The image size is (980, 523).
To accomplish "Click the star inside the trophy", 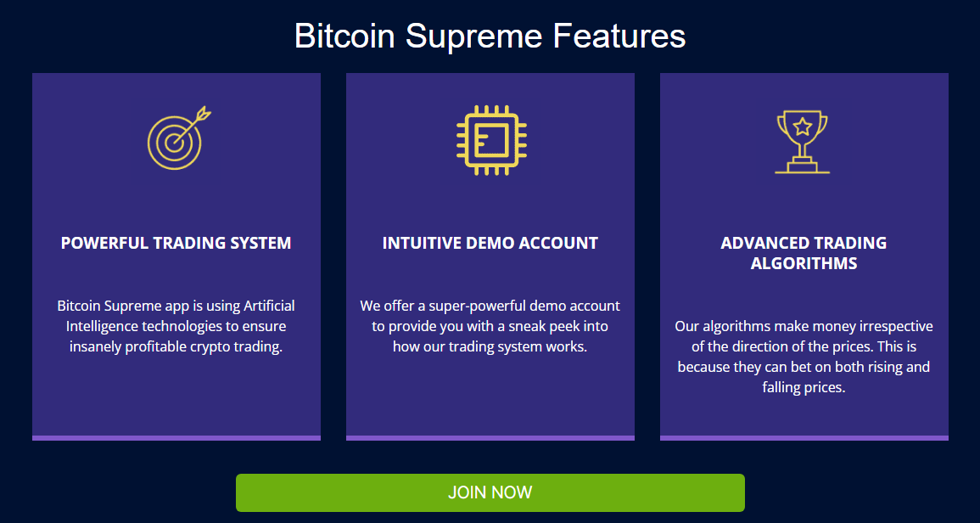I will pyautogui.click(x=802, y=127).
